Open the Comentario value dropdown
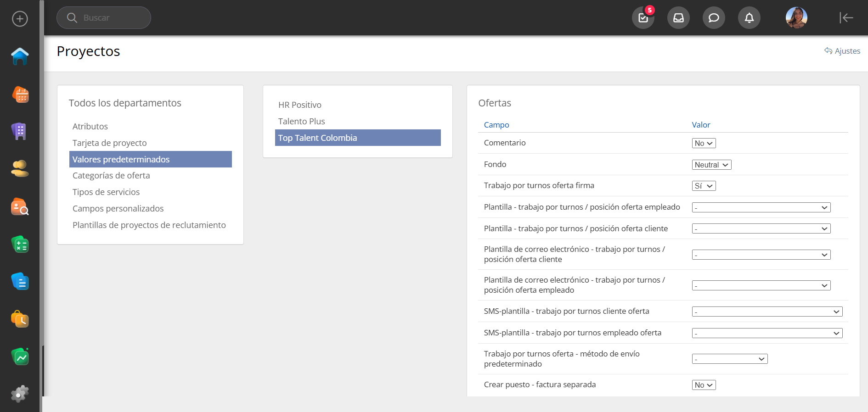Screen dimensions: 868x412 tap(704, 143)
